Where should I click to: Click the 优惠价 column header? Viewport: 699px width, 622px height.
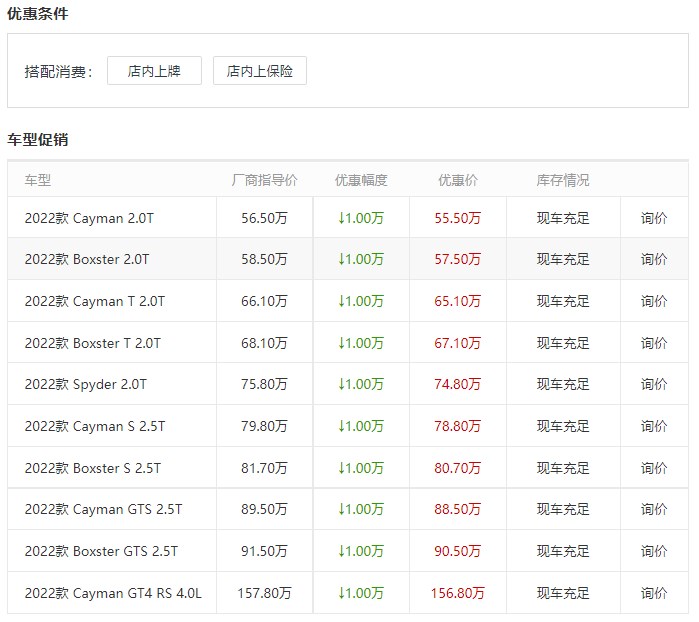(x=458, y=180)
